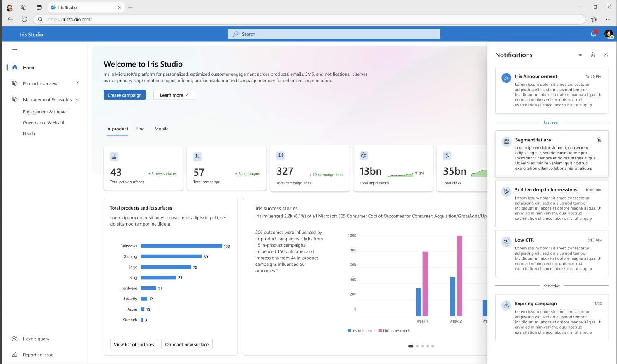
Task: Click the Have a query link
Action: (36, 339)
